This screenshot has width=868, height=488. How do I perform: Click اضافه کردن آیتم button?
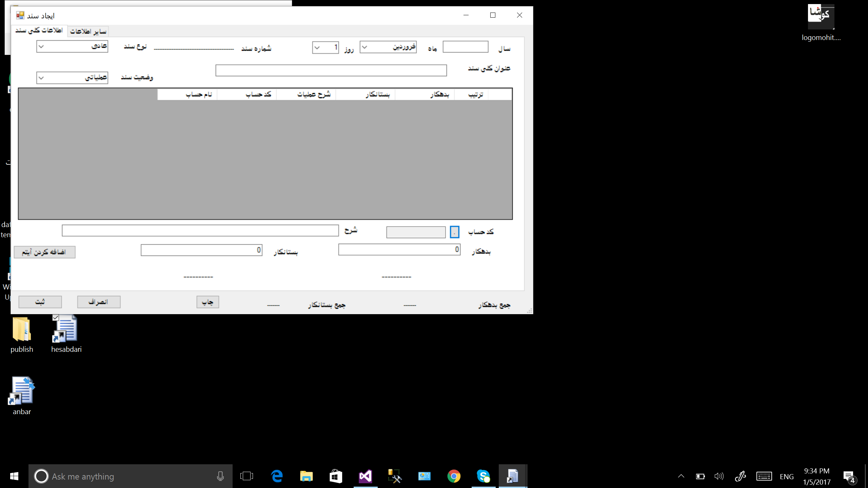coord(44,252)
